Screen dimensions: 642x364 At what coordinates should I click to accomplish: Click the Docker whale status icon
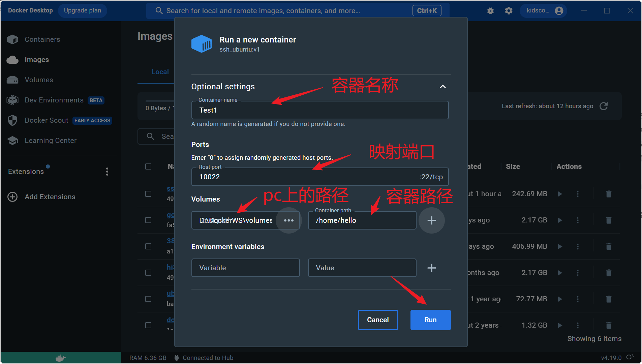pos(61,358)
